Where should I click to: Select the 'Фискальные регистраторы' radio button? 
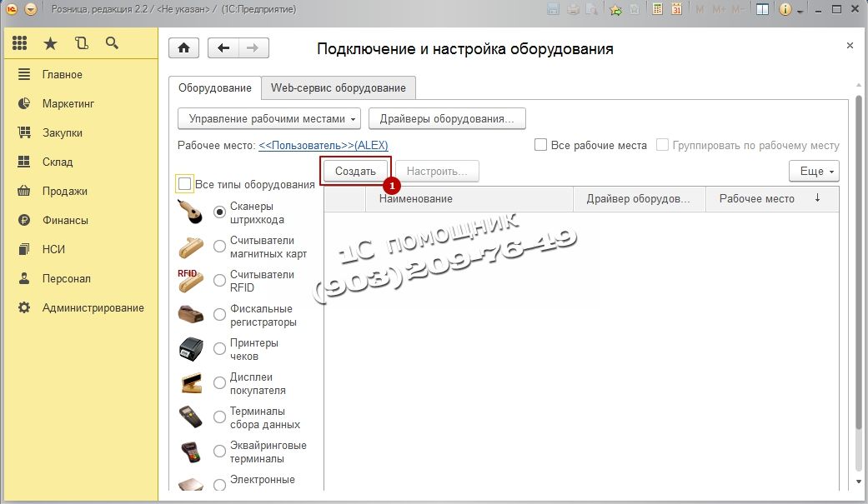tap(220, 315)
